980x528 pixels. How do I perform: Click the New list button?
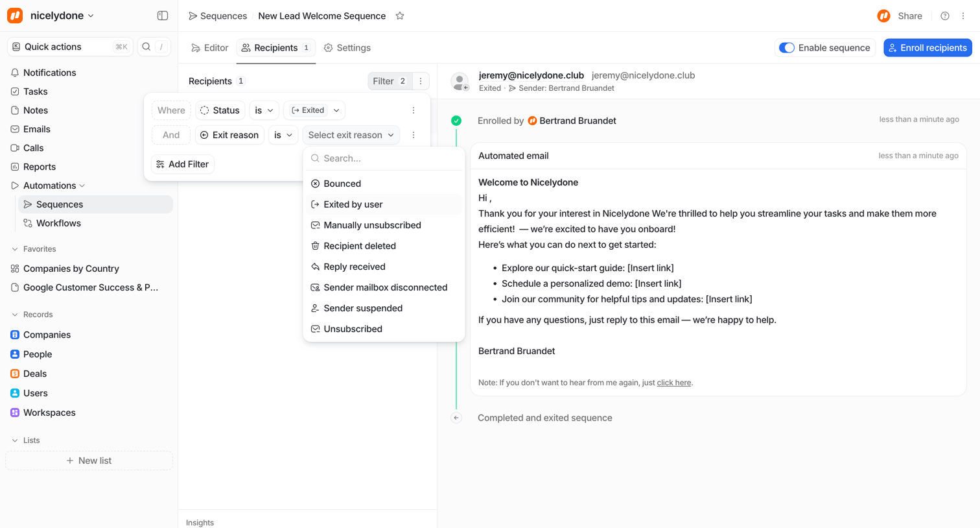click(x=89, y=461)
